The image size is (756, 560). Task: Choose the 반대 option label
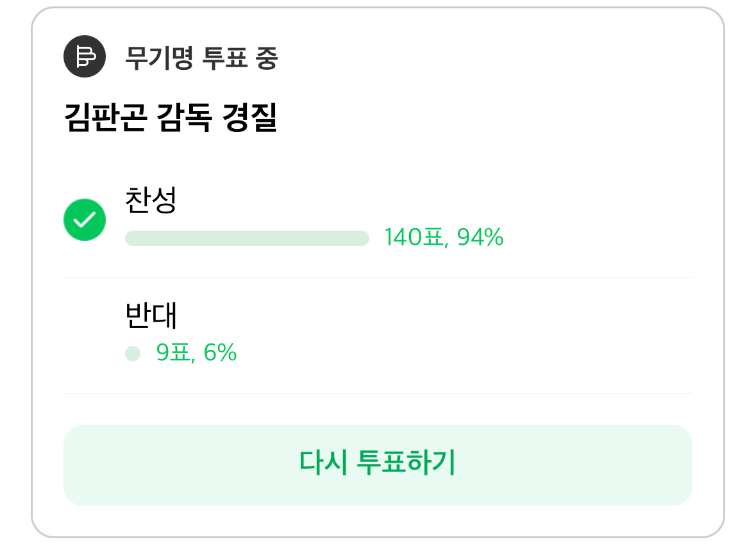(x=151, y=315)
